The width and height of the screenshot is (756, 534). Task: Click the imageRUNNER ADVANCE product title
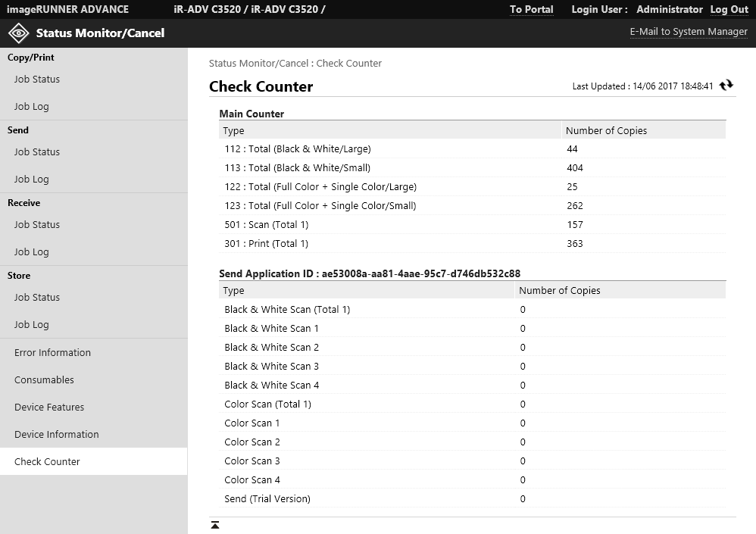(x=67, y=10)
